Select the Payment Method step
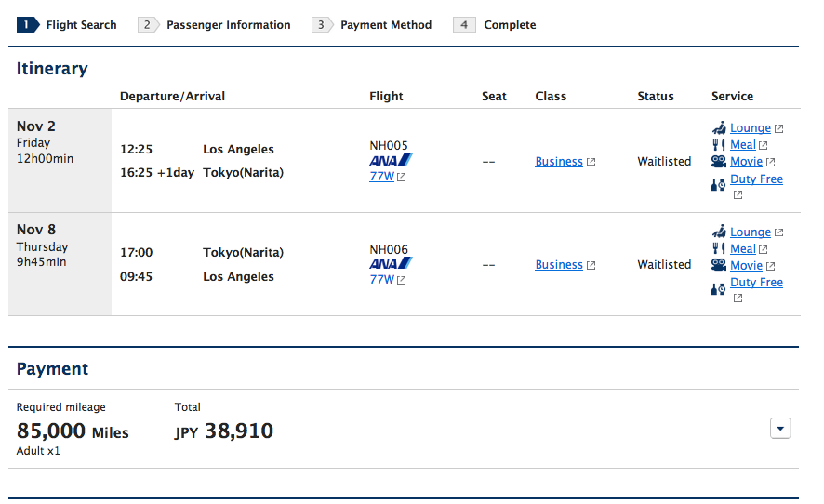824x504 pixels. point(372,25)
